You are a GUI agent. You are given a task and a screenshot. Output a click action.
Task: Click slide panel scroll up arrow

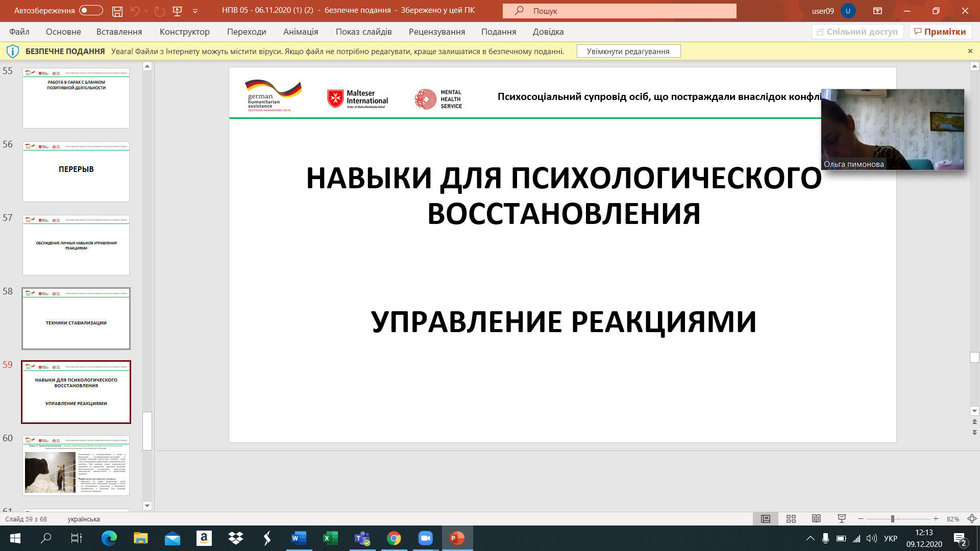tap(147, 66)
